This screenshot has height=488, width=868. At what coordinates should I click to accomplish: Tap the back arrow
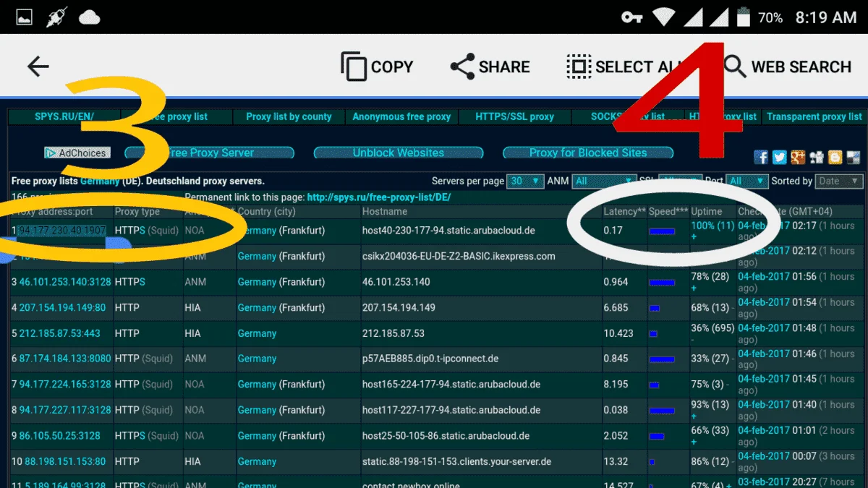pos(38,67)
